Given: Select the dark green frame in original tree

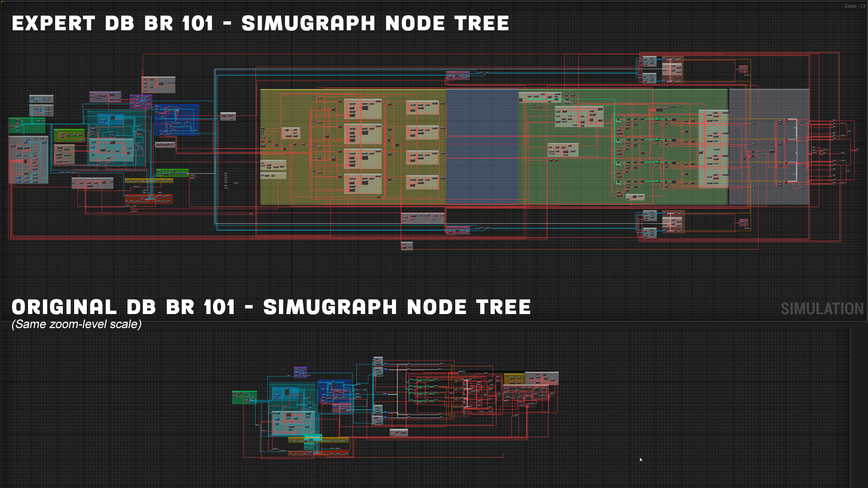Looking at the screenshot, I should 245,397.
